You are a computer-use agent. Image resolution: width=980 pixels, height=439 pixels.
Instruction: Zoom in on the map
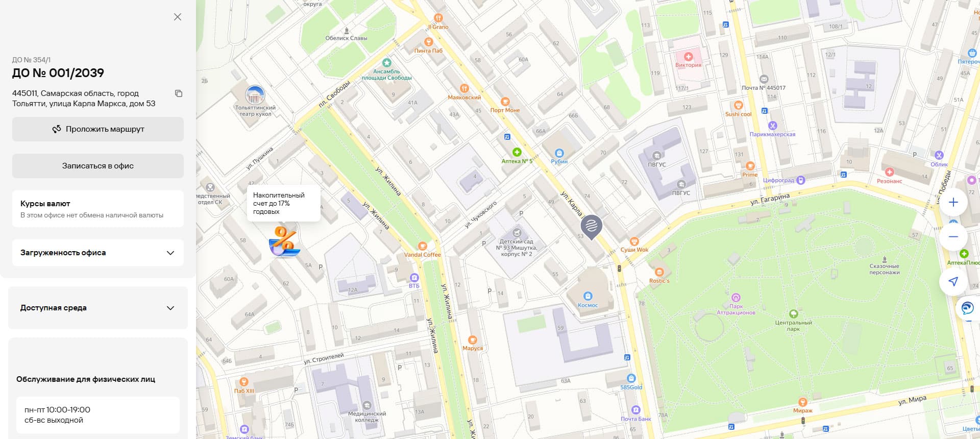point(953,202)
